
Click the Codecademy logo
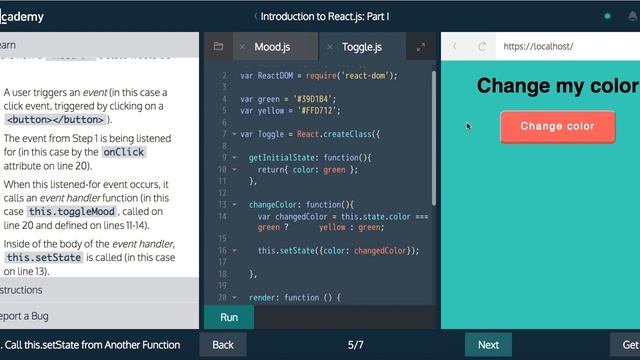[x=22, y=16]
